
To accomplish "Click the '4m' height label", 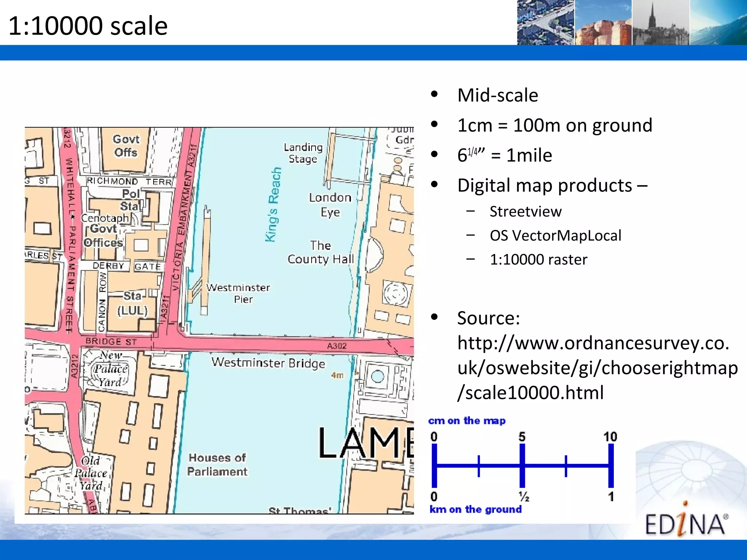I will 337,375.
